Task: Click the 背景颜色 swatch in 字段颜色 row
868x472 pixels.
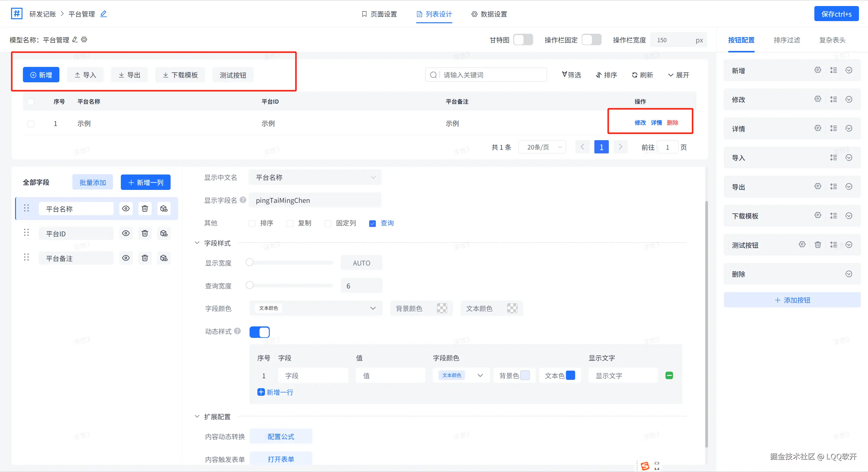Action: (x=442, y=308)
